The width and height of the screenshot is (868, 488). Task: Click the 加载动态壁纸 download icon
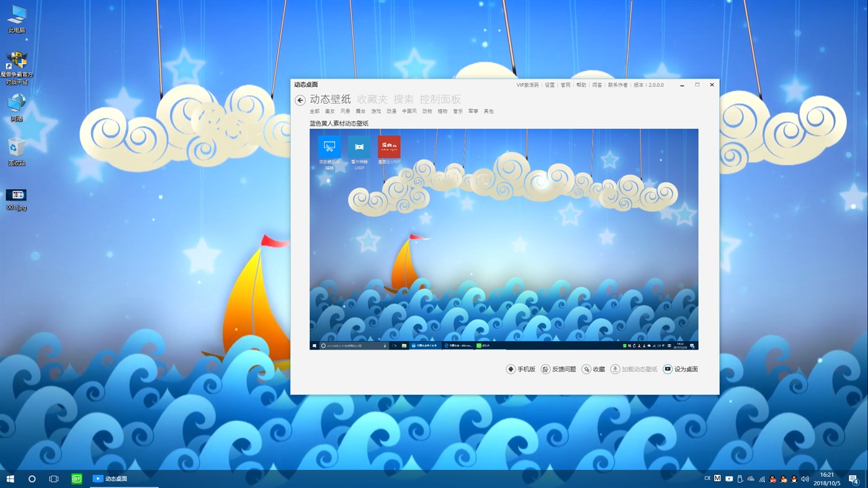point(614,368)
